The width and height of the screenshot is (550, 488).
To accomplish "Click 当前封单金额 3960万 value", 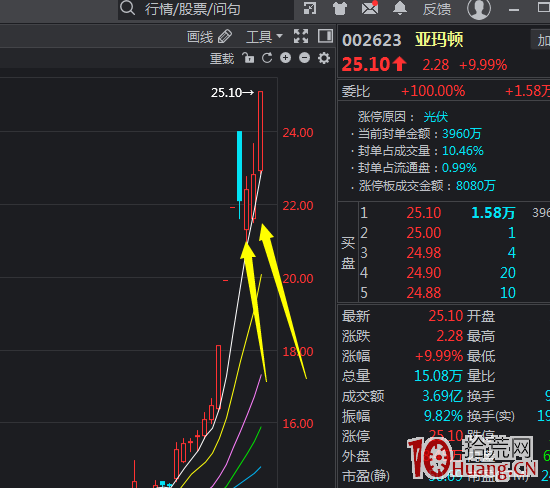I will 462,134.
